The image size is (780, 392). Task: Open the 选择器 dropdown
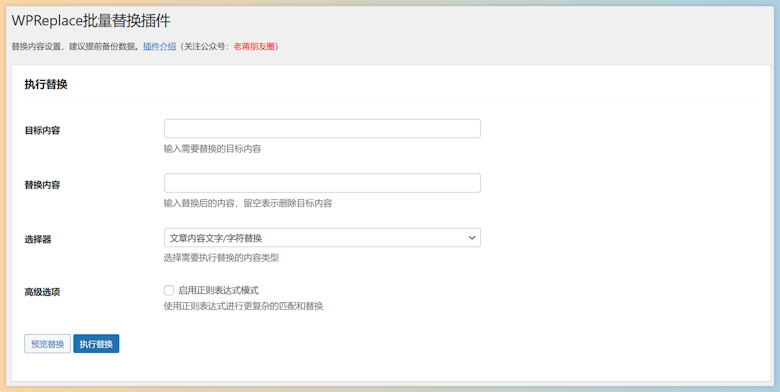click(322, 238)
